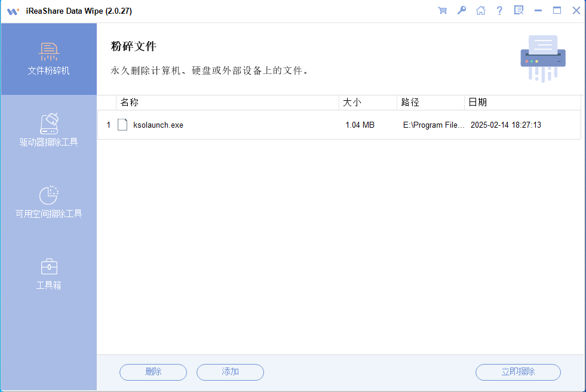Image resolution: width=586 pixels, height=392 pixels.
Task: Open the 工具箱 sidebar tab
Action: pos(48,274)
